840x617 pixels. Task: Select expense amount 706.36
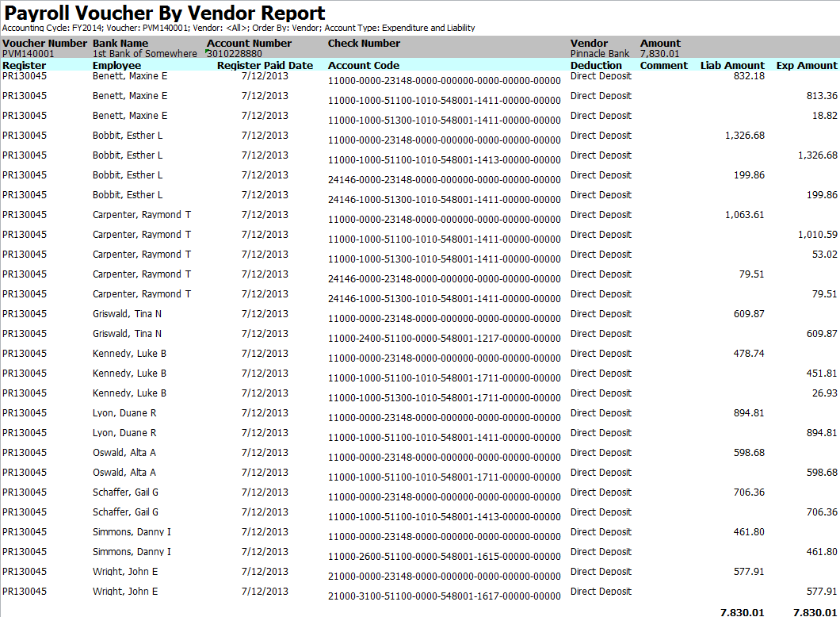[x=822, y=512]
